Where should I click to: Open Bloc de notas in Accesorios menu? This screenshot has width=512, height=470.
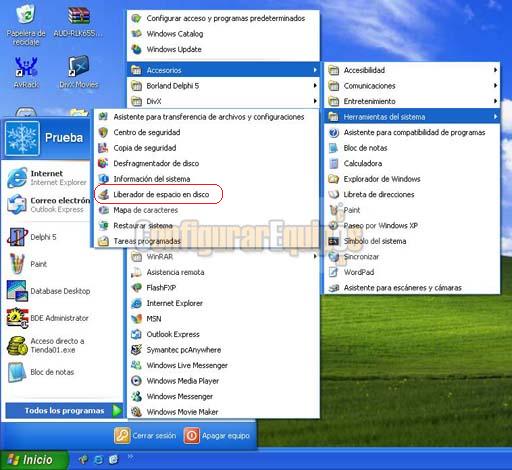point(412,148)
